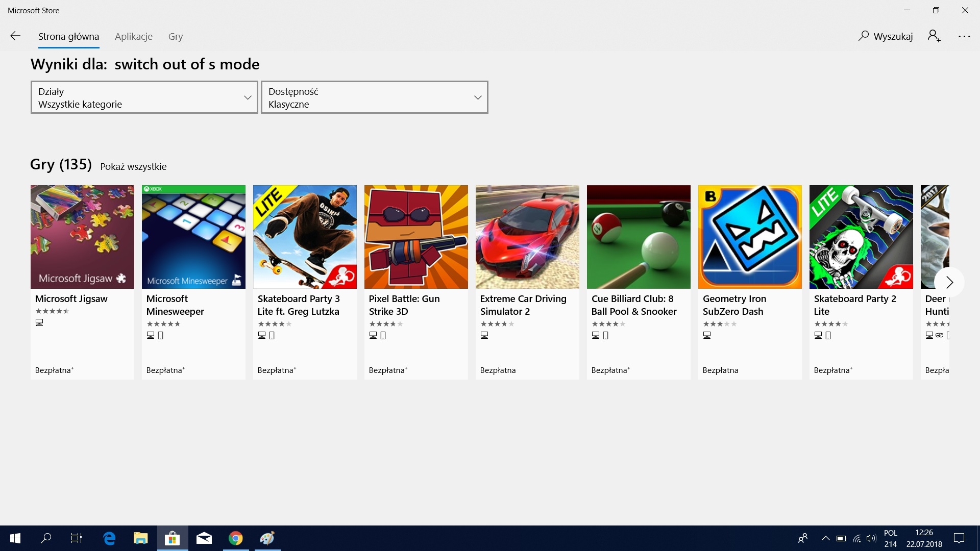Viewport: 980px width, 551px height.
Task: Open Microsoft Jigsaw thumbnail
Action: tap(82, 237)
